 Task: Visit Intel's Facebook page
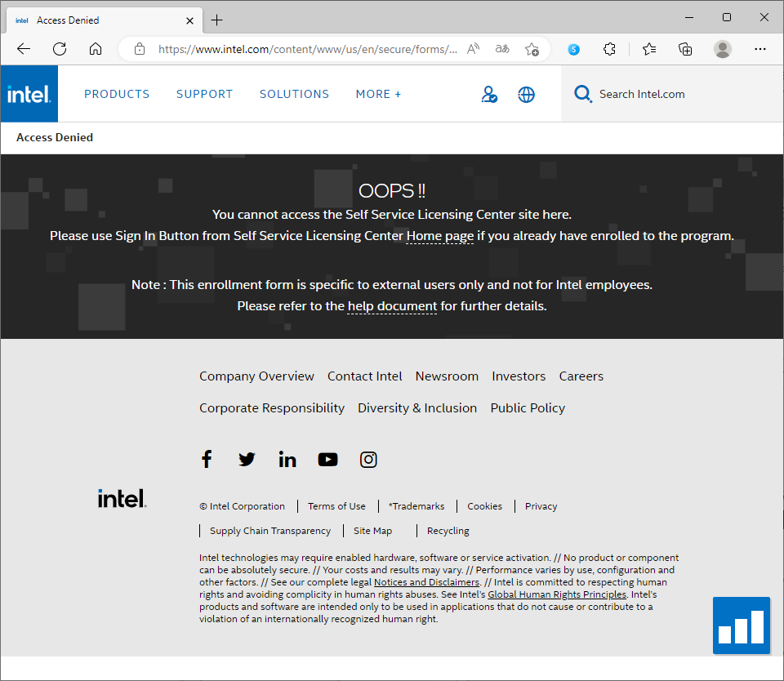(x=207, y=459)
